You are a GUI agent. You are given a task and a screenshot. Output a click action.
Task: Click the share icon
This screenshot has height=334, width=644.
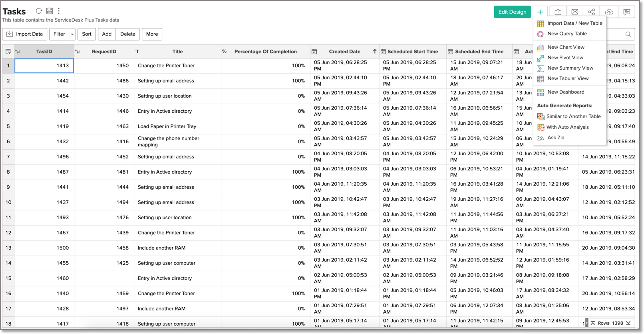tap(592, 12)
